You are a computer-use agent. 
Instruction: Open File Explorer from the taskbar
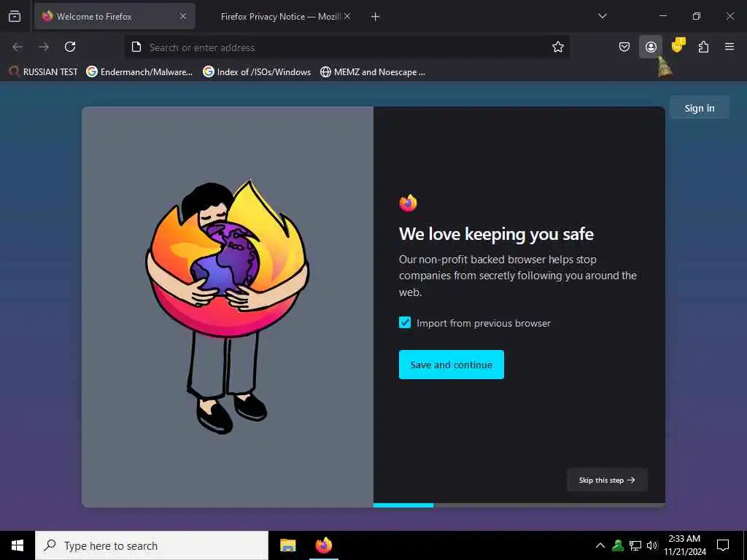point(287,545)
